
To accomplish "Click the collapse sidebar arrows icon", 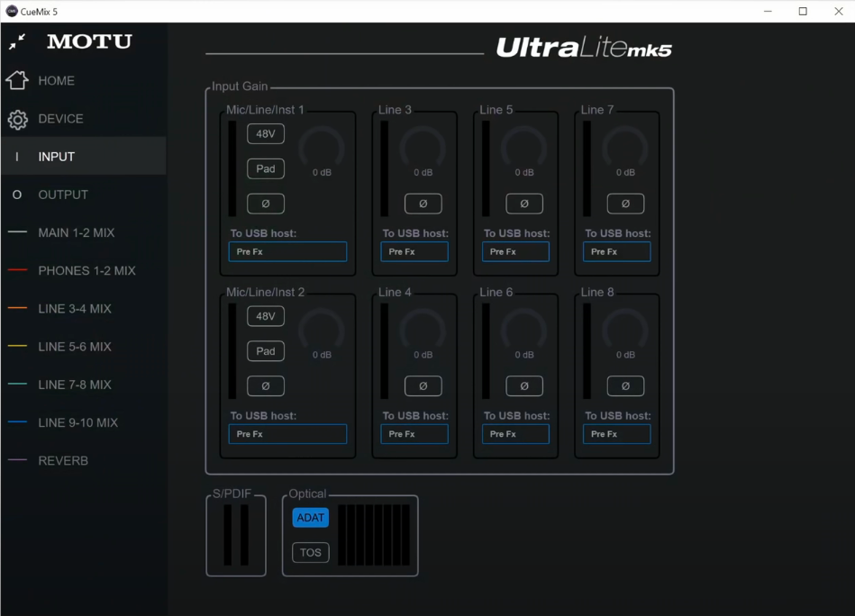I will point(17,42).
